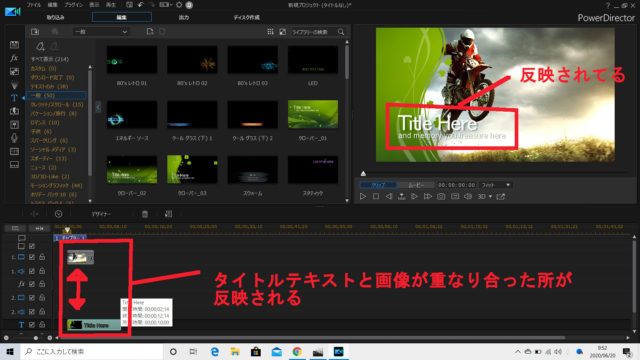Toggle audio track 1 enable checkbox
Viewport: 640px width, 360px height.
(x=32, y=271)
